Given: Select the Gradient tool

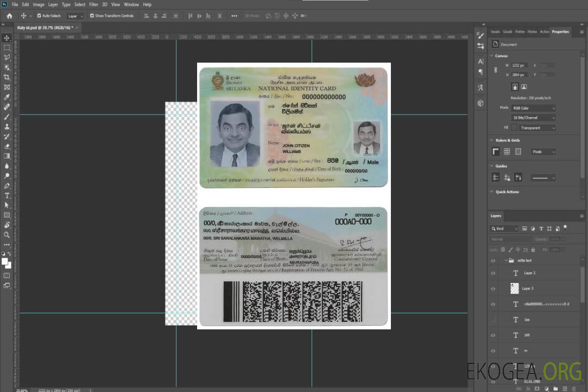Looking at the screenshot, I should pyautogui.click(x=7, y=156).
